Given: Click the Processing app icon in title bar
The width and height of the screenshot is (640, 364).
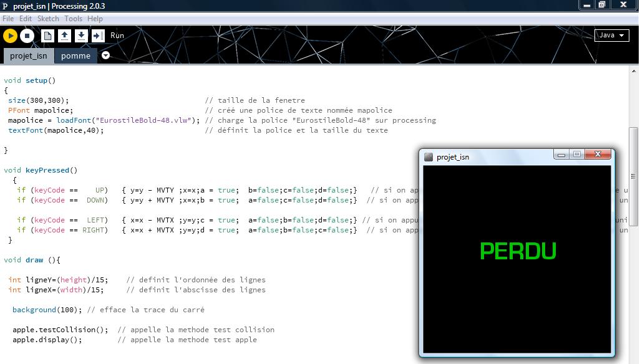Looking at the screenshot, I should coord(6,6).
